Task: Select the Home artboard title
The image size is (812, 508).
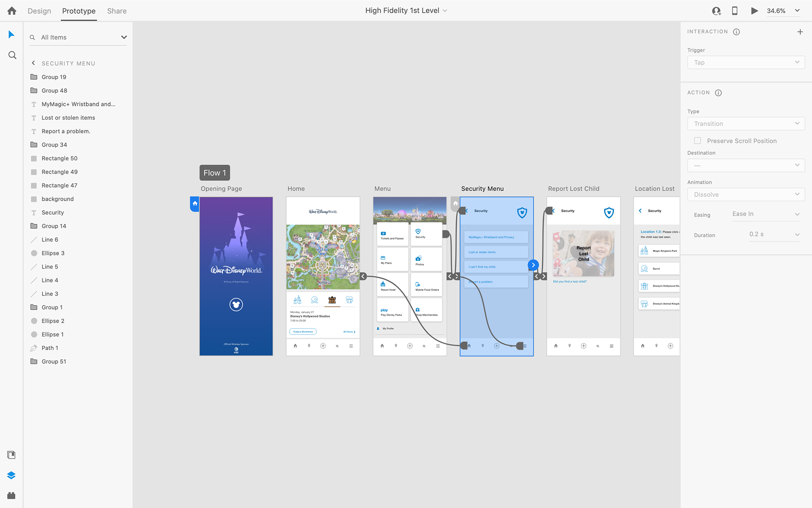Action: [x=296, y=189]
